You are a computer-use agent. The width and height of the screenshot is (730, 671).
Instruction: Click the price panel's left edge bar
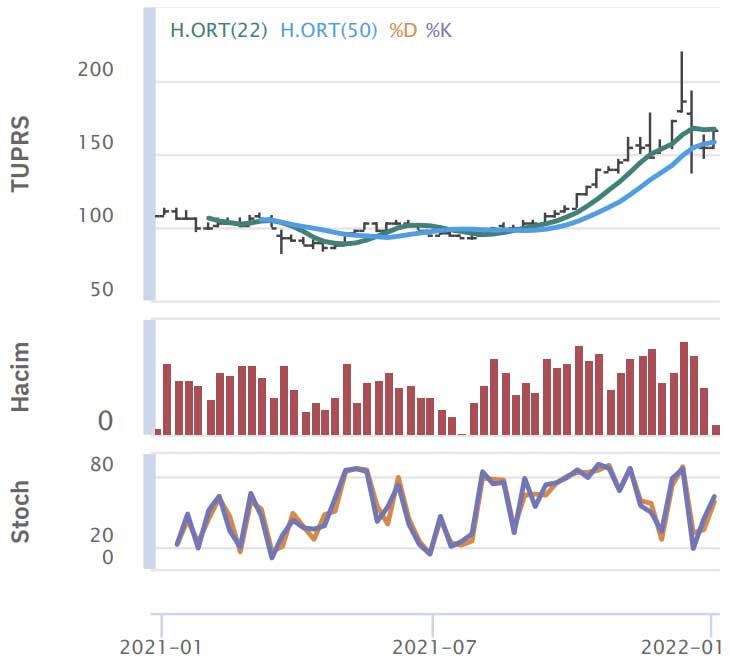point(149,154)
